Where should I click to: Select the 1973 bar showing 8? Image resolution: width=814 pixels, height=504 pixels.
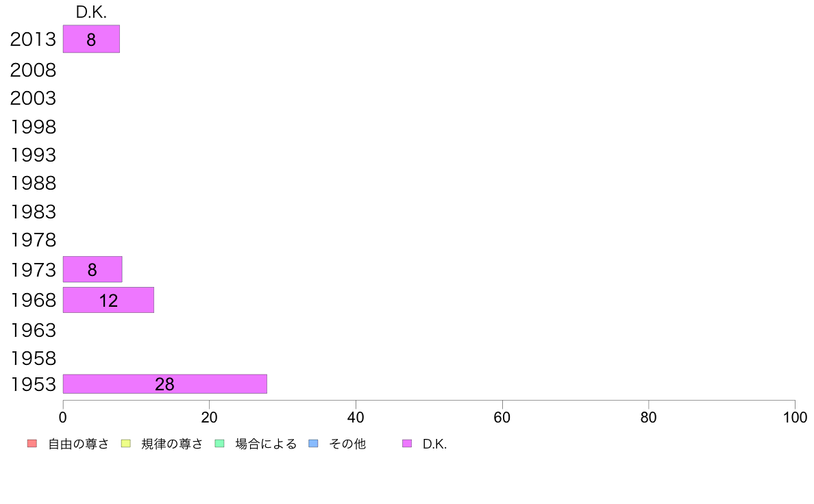pyautogui.click(x=92, y=269)
